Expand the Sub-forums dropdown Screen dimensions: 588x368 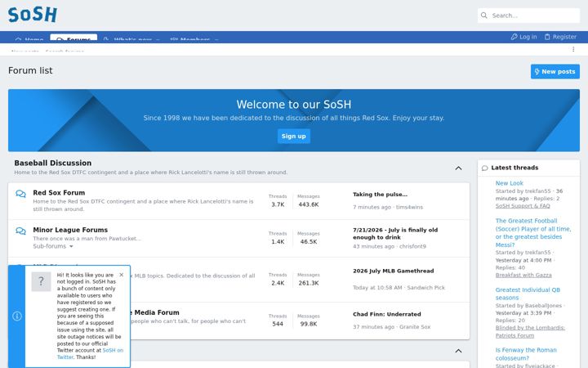pos(53,246)
